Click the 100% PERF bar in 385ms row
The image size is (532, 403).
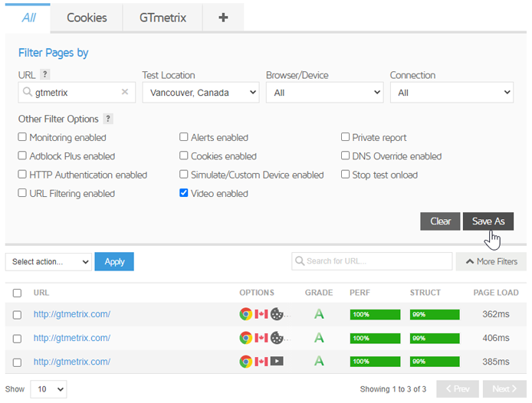376,362
